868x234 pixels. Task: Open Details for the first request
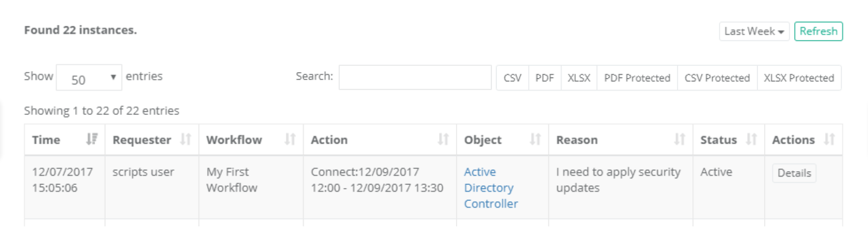[x=794, y=173]
